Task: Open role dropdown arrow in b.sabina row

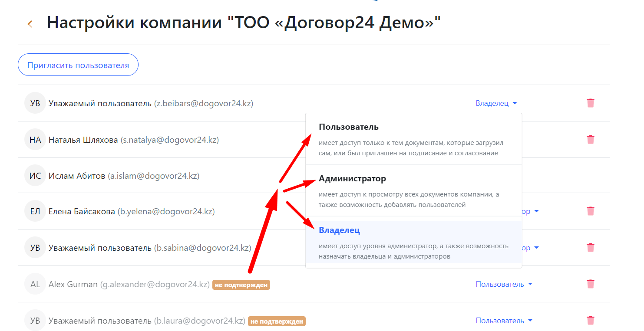Action: tap(536, 248)
